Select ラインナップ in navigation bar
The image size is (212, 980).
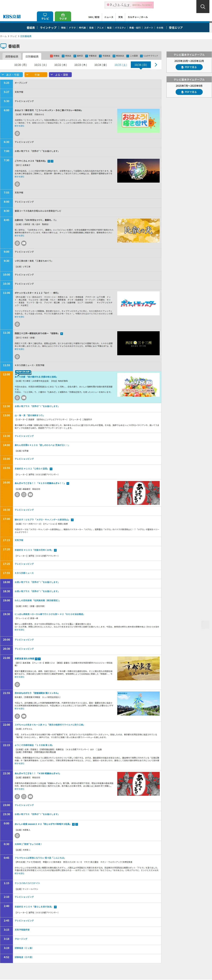48,28
